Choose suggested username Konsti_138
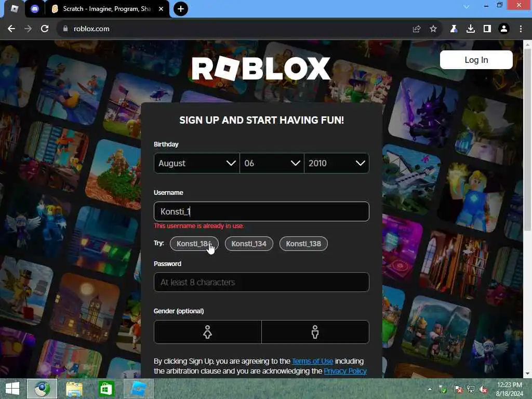 pyautogui.click(x=303, y=244)
